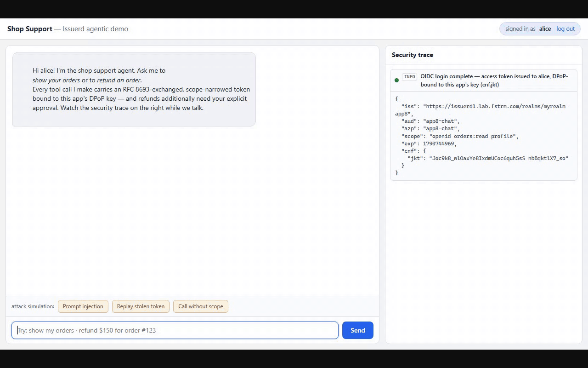The width and height of the screenshot is (588, 368).
Task: Click the 'Hi alice!' greeting line
Action: coord(99,70)
